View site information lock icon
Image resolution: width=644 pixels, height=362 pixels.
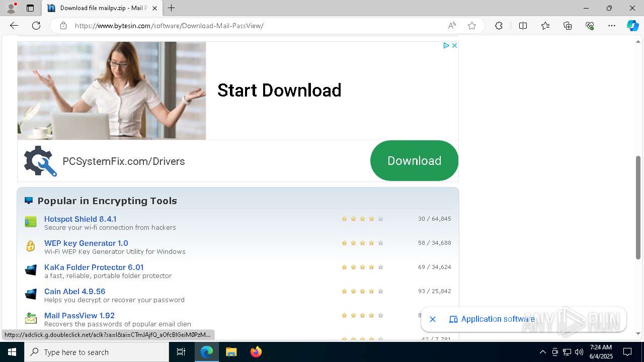pos(63,26)
